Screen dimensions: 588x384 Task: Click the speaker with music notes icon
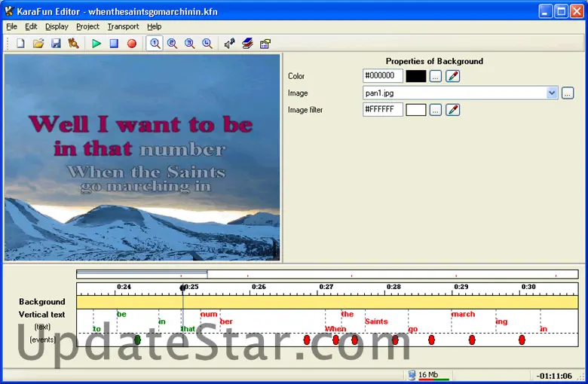(229, 44)
